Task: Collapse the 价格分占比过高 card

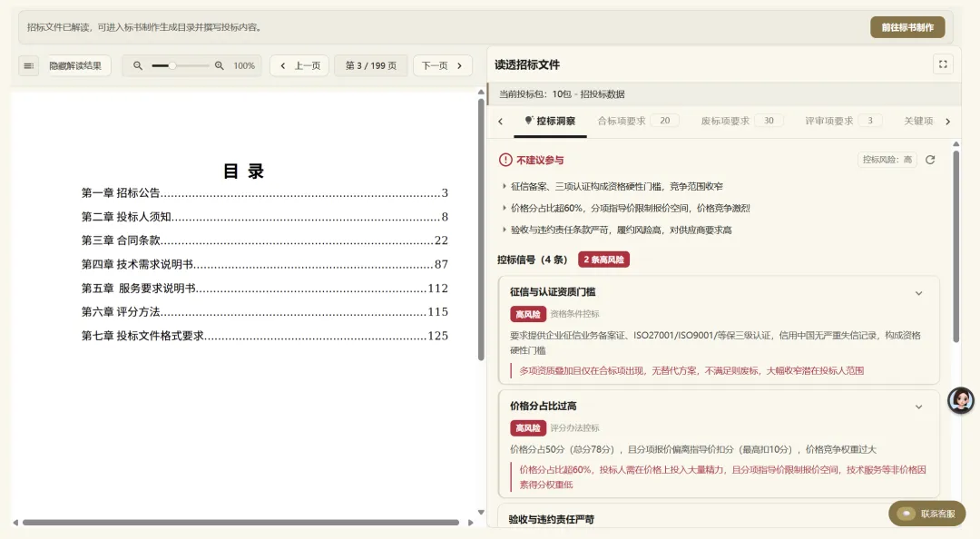Action: 918,407
